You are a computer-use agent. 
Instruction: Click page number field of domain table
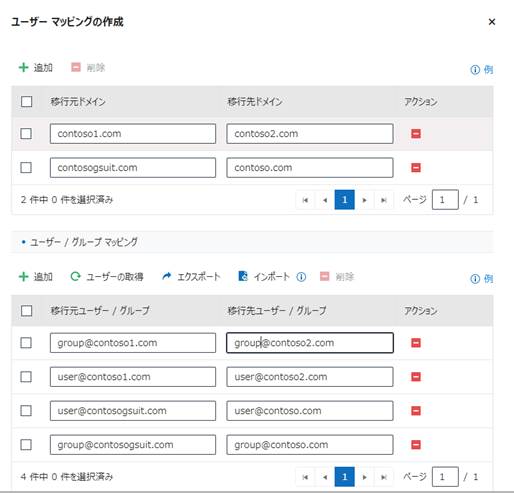[445, 200]
